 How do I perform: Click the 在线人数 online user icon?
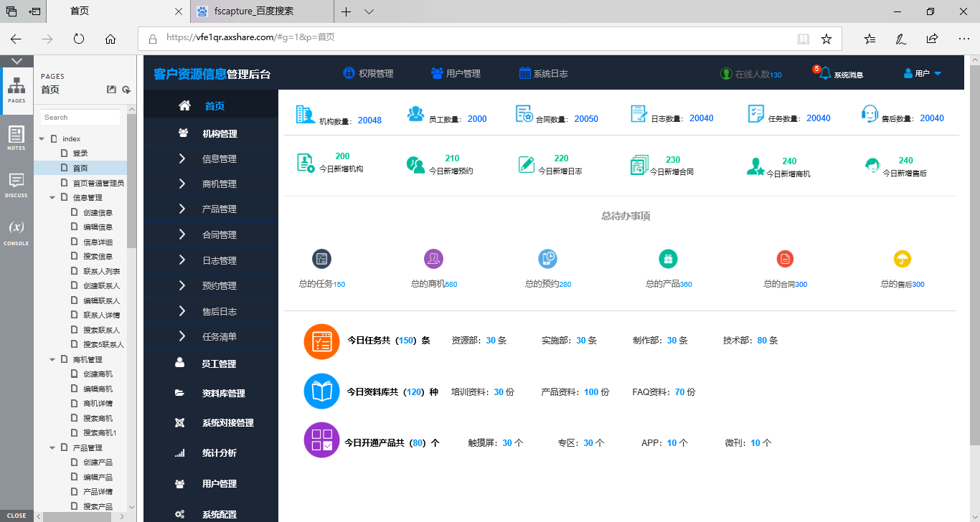point(726,74)
